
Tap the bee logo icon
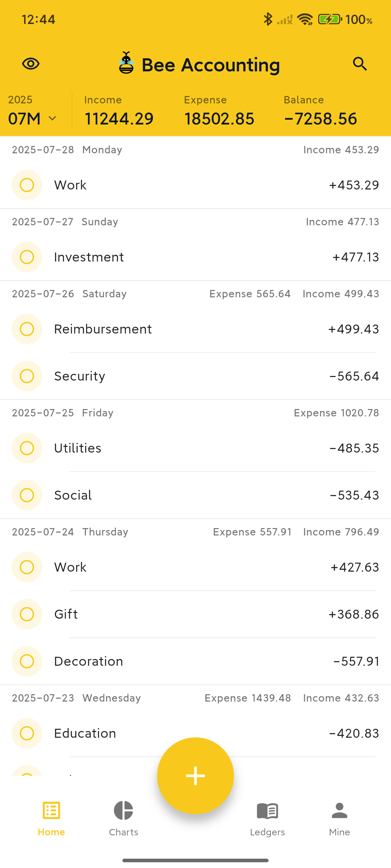tap(126, 63)
